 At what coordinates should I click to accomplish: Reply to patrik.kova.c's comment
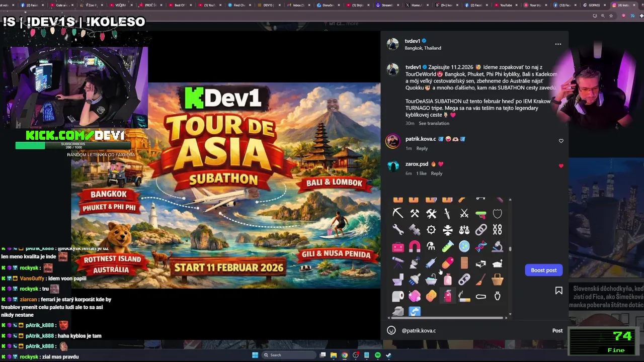422,148
